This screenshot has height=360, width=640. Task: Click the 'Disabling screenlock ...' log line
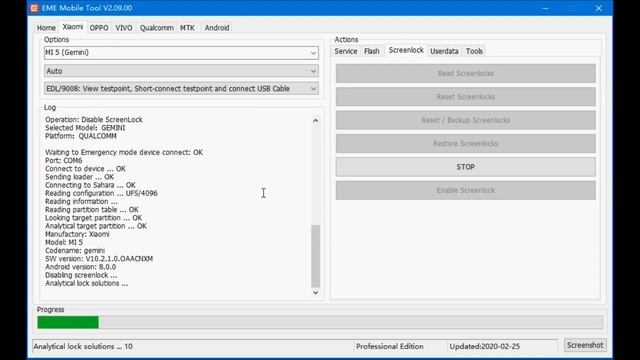81,275
